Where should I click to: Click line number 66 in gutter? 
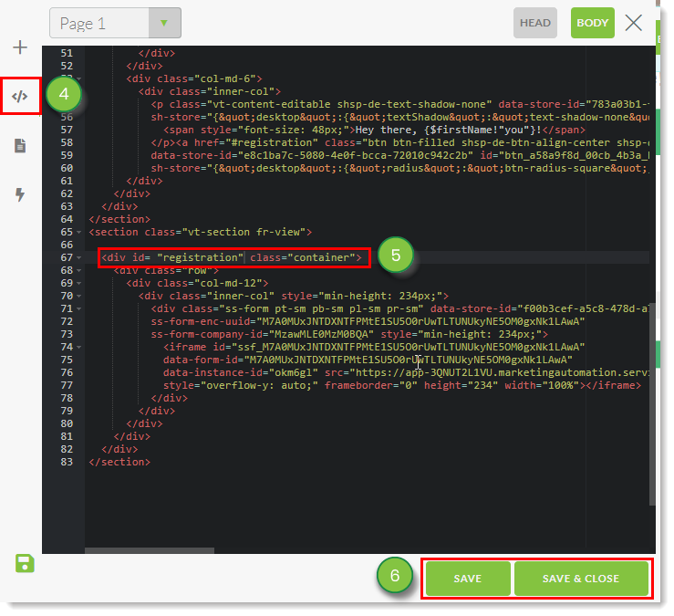pos(67,245)
